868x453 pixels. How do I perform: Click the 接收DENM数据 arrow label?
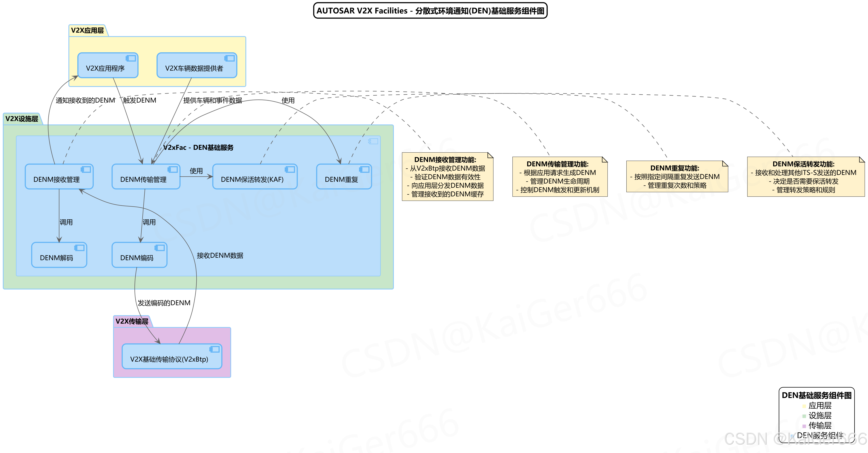point(220,256)
